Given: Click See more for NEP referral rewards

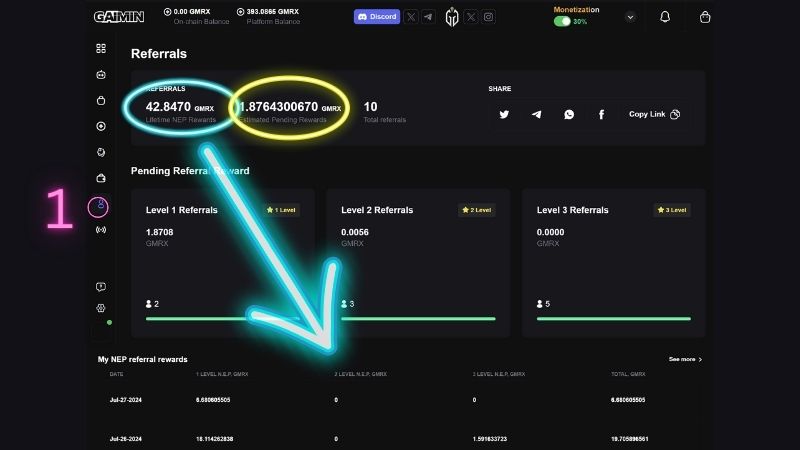Looking at the screenshot, I should (x=685, y=359).
